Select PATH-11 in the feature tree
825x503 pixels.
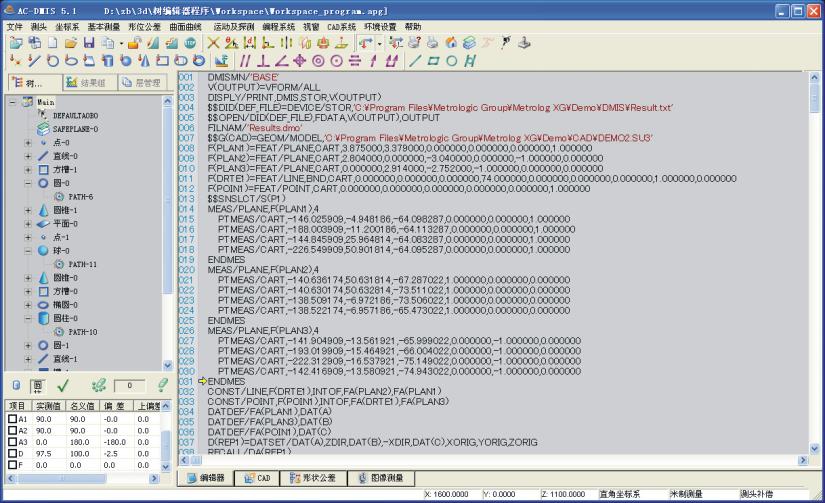click(x=83, y=264)
